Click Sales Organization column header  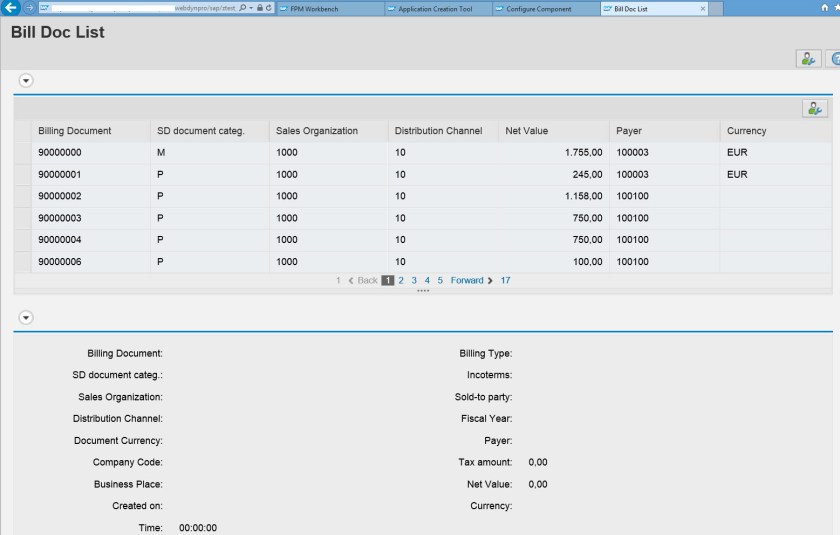(328, 131)
